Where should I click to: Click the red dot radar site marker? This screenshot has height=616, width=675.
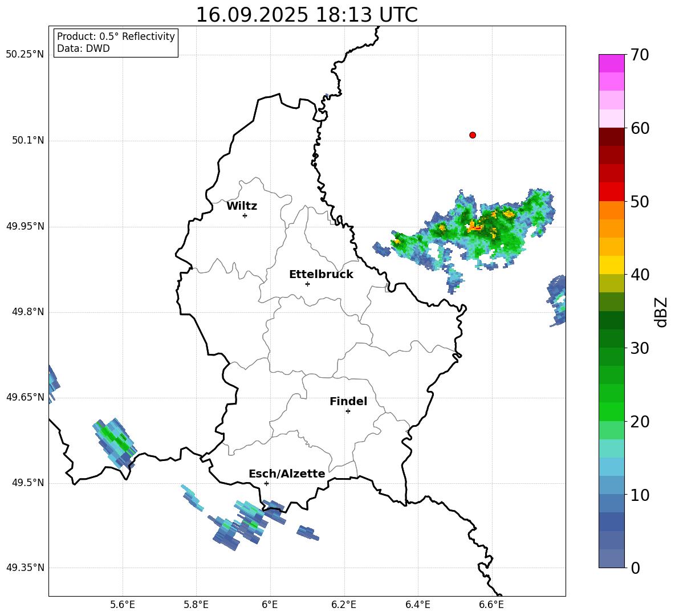473,135
